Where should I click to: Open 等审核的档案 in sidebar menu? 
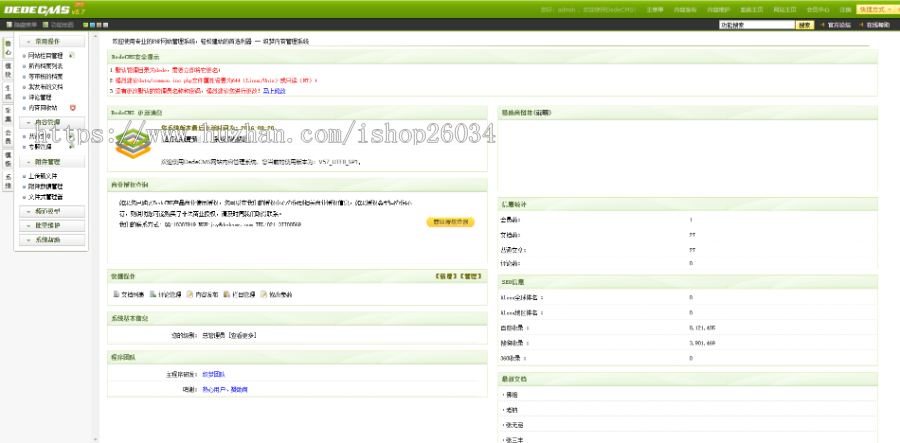pos(46,76)
